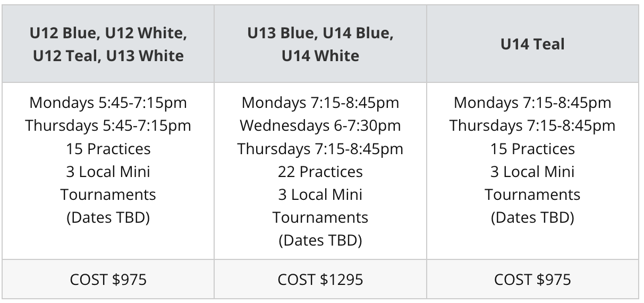644x303 pixels.
Task: Click the U14 Teal column header
Action: 532,44
